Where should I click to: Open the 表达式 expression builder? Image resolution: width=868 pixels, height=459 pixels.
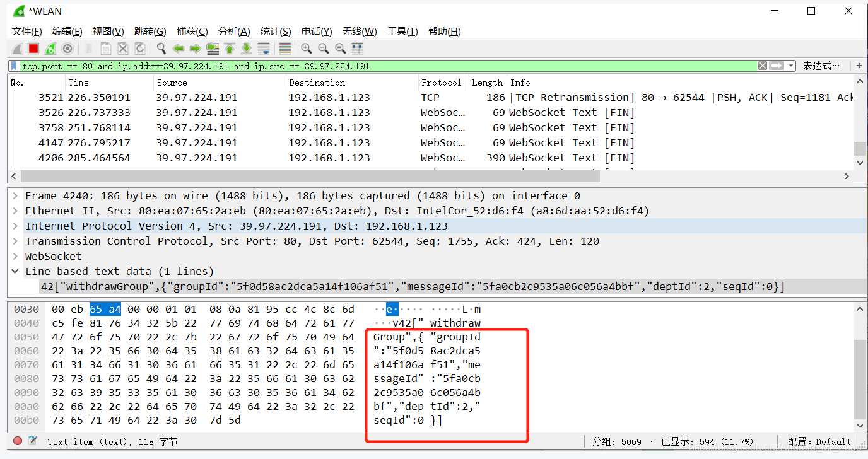(x=821, y=66)
